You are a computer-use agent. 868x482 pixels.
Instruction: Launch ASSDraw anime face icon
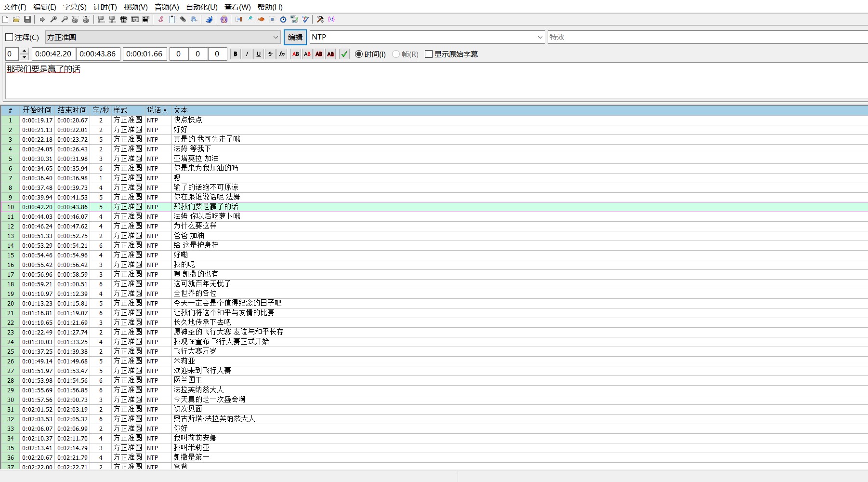224,19
